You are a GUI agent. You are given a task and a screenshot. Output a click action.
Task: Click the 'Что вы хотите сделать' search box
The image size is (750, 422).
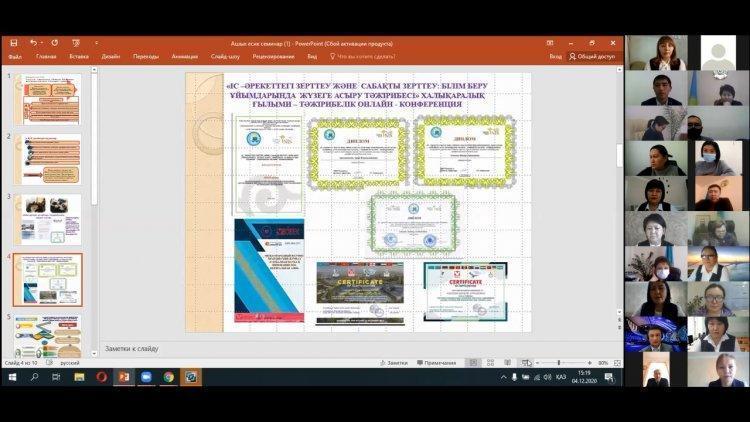[363, 56]
